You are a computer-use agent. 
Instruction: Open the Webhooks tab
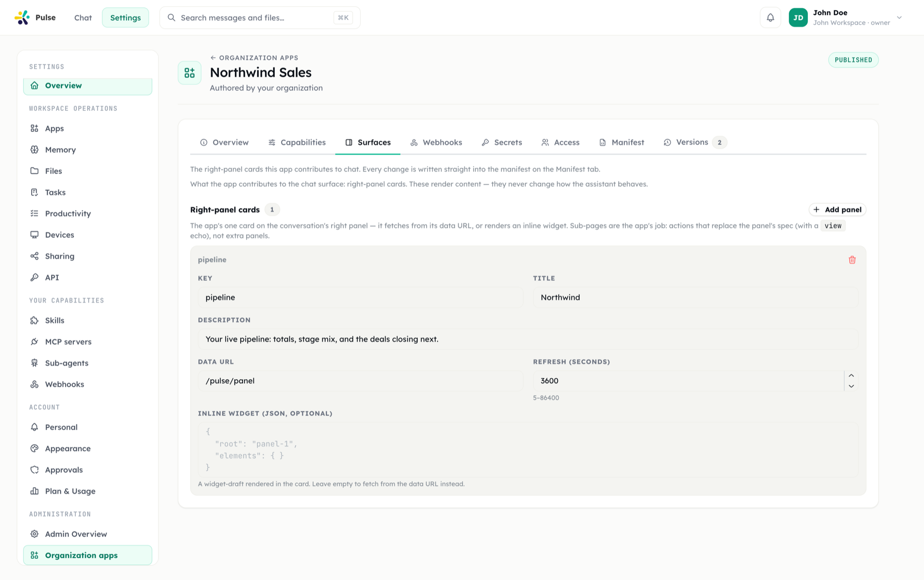436,142
